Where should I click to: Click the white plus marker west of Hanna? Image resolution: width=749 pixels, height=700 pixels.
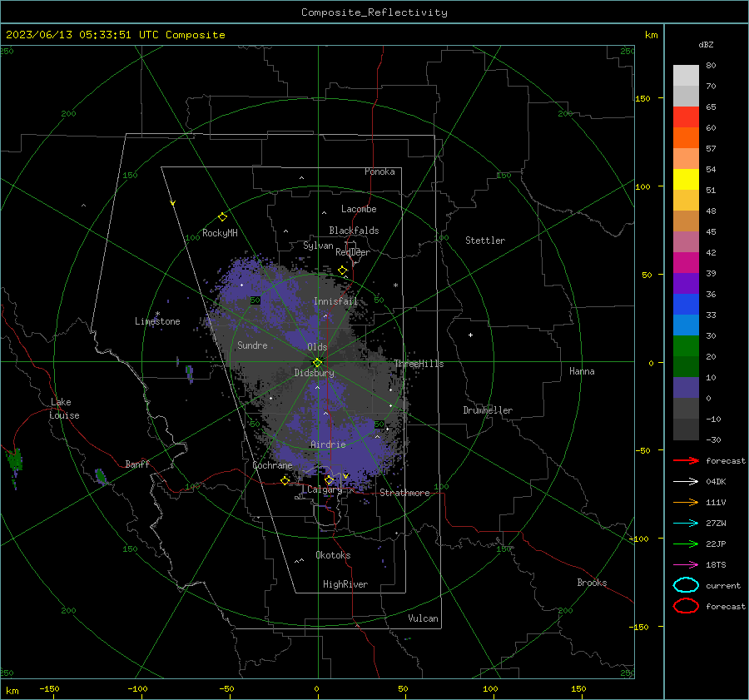470,335
